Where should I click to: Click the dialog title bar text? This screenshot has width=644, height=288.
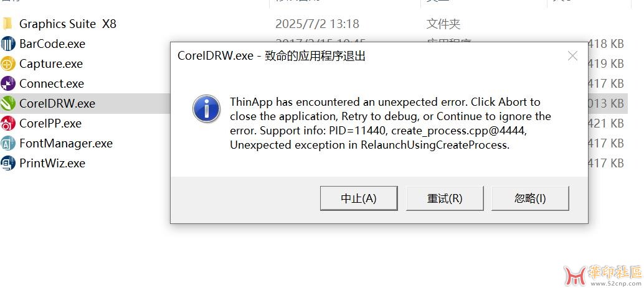[x=272, y=56]
